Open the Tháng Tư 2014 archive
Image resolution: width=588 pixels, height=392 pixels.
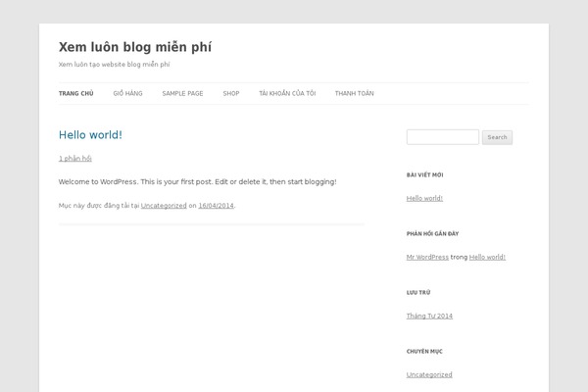click(x=429, y=316)
